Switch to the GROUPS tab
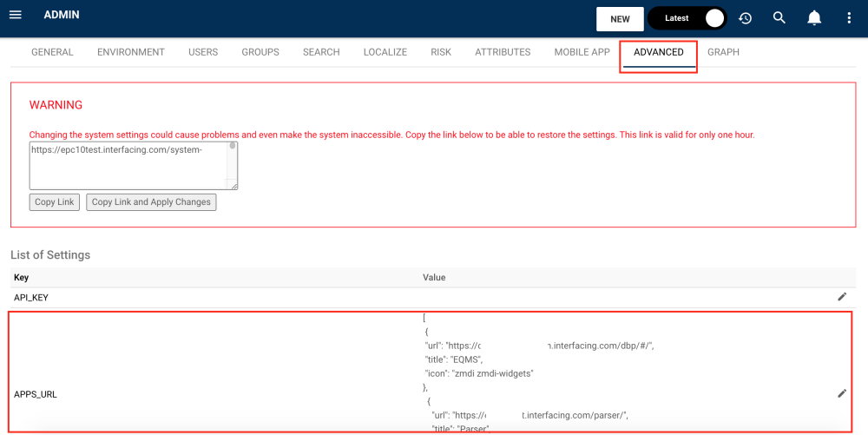Screen dimensions: 868x435 pyautogui.click(x=260, y=52)
